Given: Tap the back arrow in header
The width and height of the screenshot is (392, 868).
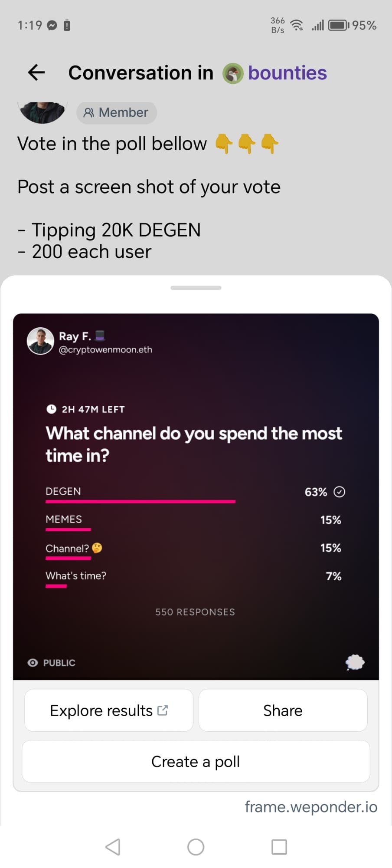Looking at the screenshot, I should click(36, 72).
